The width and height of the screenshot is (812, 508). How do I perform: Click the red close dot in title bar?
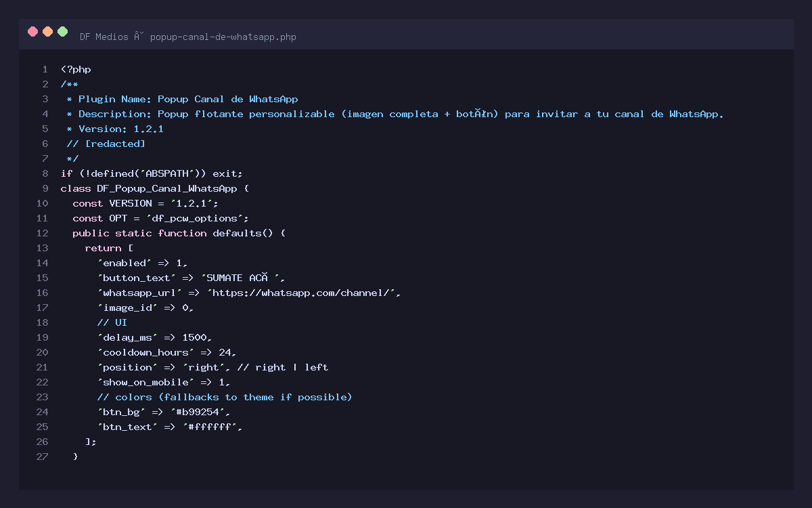pyautogui.click(x=32, y=31)
